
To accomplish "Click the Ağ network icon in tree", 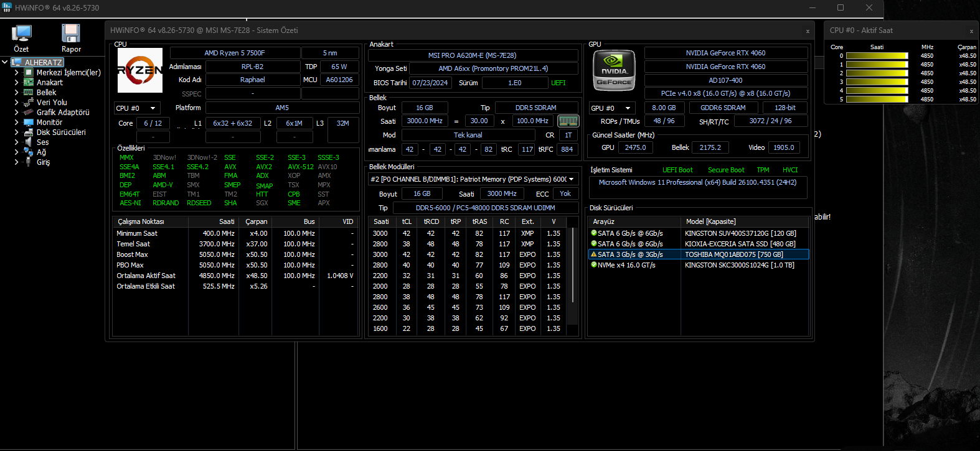I will (x=29, y=152).
